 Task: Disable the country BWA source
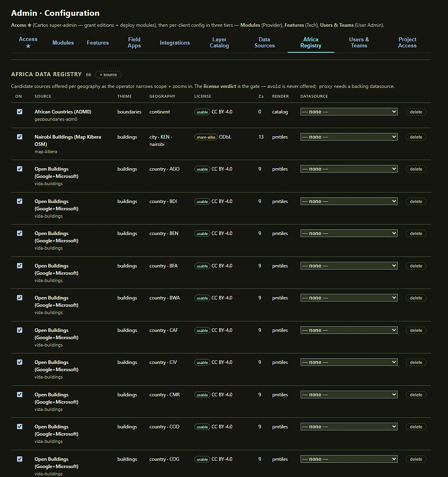click(20, 298)
